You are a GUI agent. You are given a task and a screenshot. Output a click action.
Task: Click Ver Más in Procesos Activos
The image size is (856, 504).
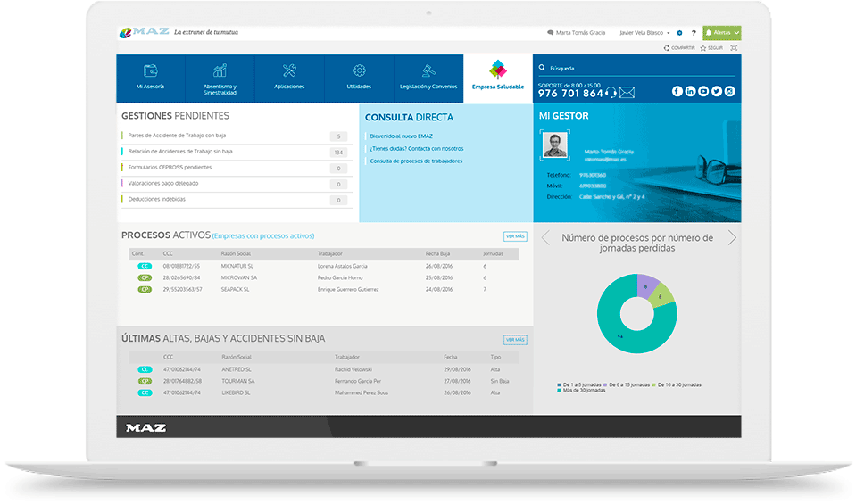click(x=515, y=236)
